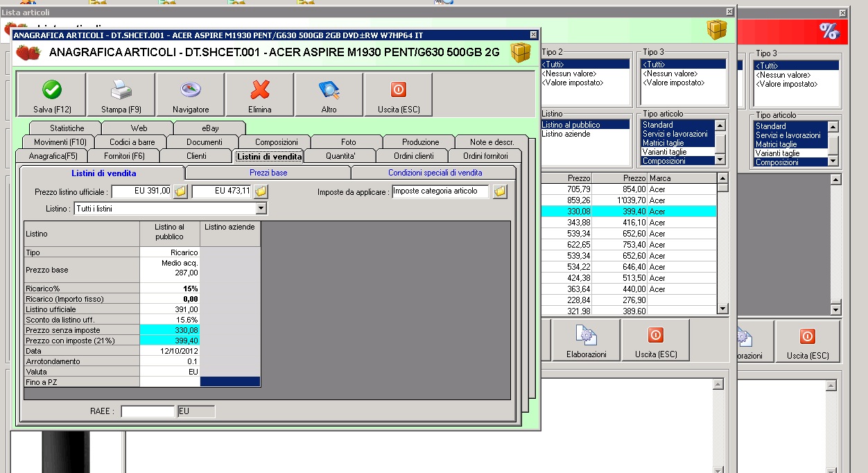
Task: Click the first Prezzo listino ufficiale field
Action: (141, 191)
